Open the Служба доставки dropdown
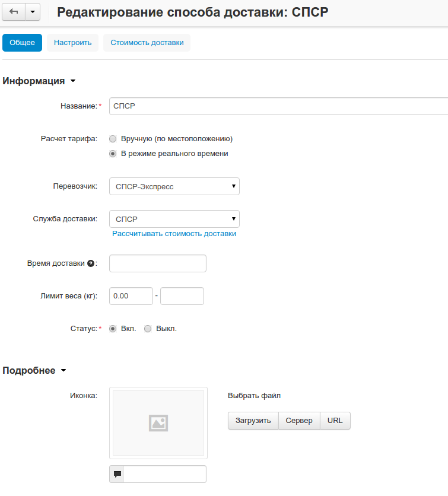The width and height of the screenshot is (448, 496). 174,219
